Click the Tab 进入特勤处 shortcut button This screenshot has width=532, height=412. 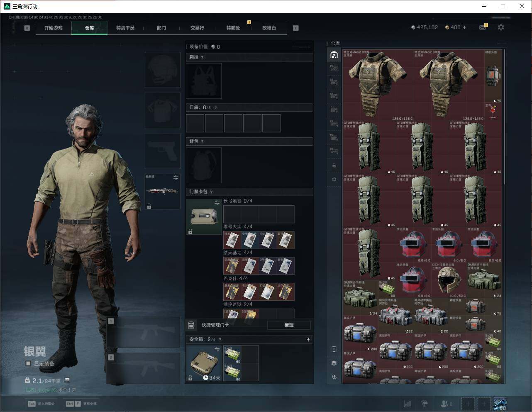pyautogui.click(x=41, y=404)
